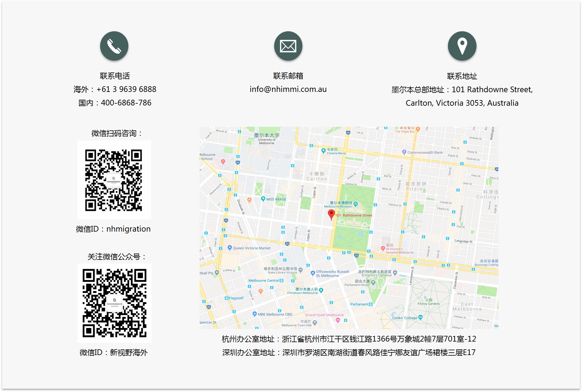This screenshot has height=392, width=582.
Task: Click the Chinatown Melbourne map marker
Action: tap(321, 290)
